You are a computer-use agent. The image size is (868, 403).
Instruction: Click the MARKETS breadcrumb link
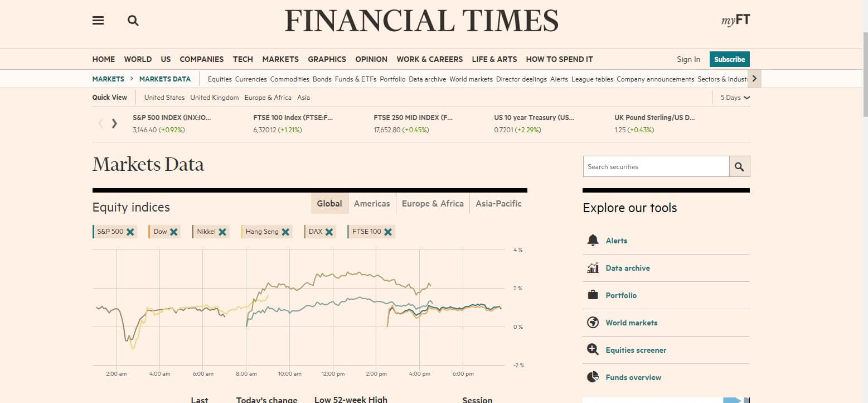coord(108,79)
